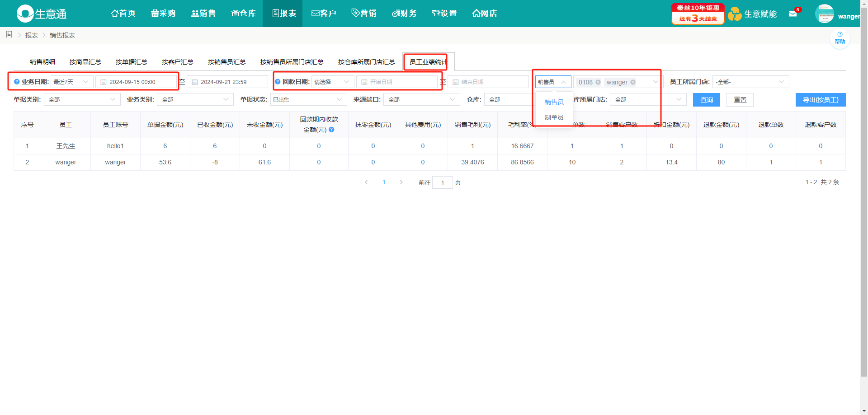Image resolution: width=868 pixels, height=415 pixels.
Task: Expand the employee multi-select arrow
Action: (x=656, y=82)
